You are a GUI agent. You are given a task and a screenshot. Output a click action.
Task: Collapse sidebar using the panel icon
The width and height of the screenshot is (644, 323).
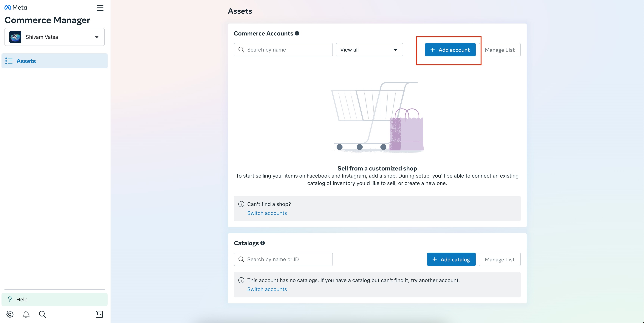(x=99, y=314)
